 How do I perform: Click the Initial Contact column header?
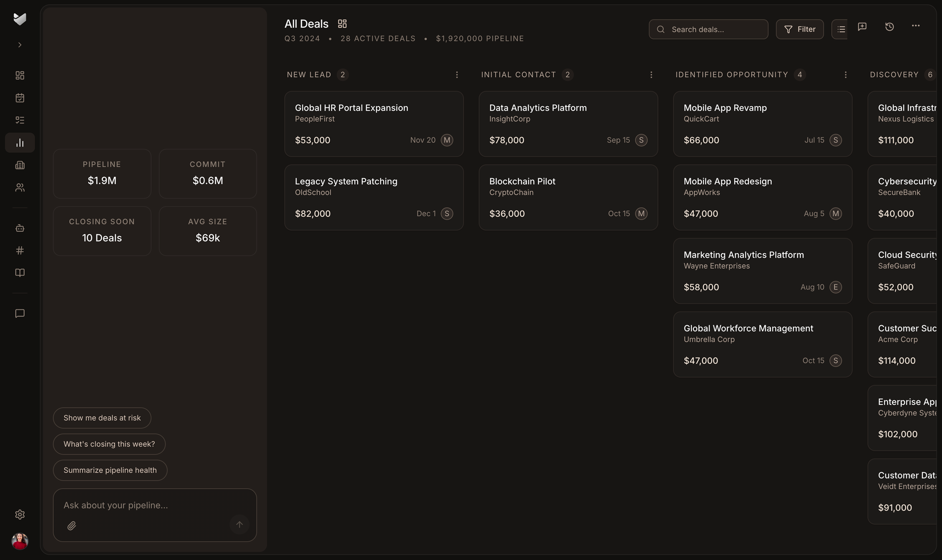(x=518, y=75)
